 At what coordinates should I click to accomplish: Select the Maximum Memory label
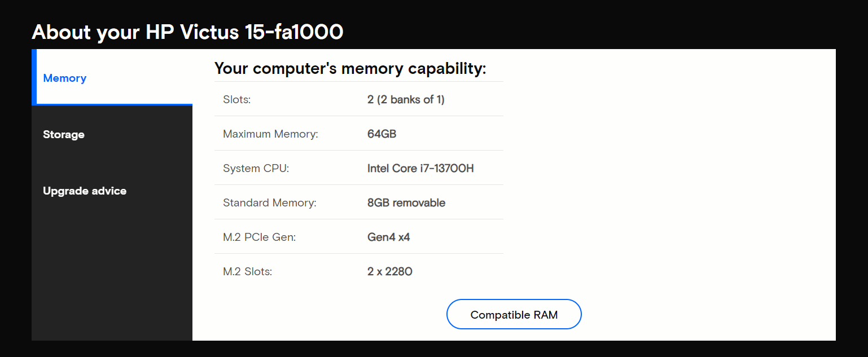tap(270, 134)
